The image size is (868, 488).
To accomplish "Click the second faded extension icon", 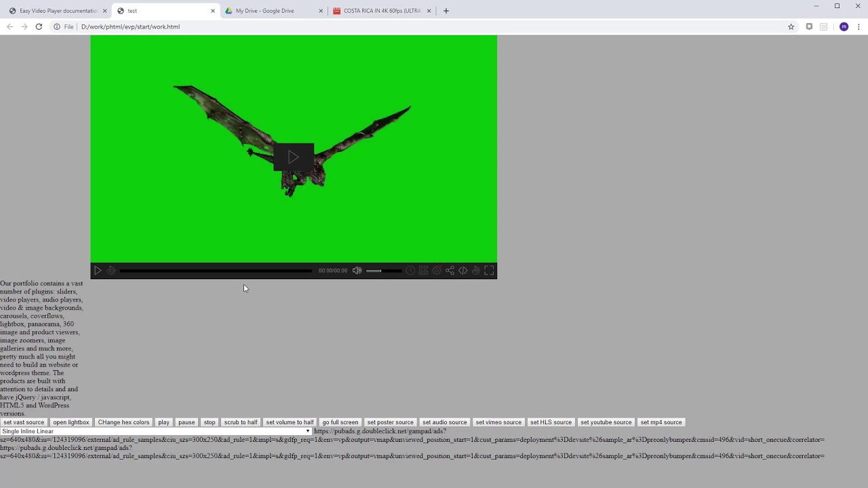I will (x=824, y=26).
